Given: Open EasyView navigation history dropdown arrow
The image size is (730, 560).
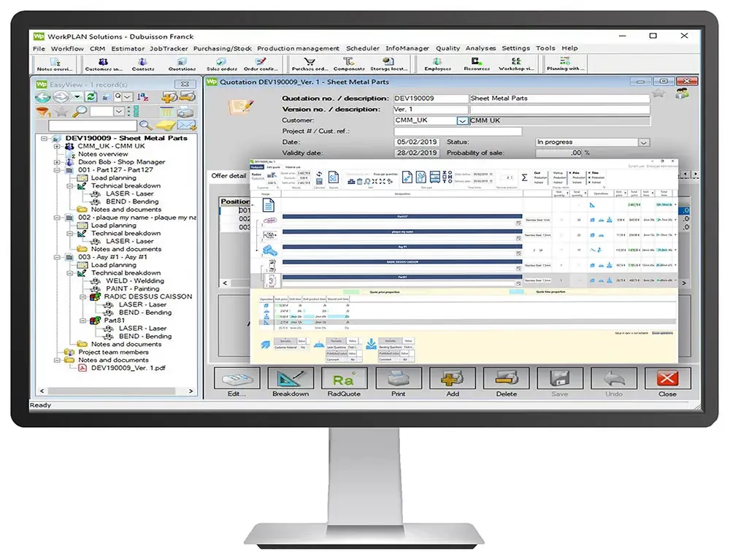Looking at the screenshot, I should click(77, 97).
